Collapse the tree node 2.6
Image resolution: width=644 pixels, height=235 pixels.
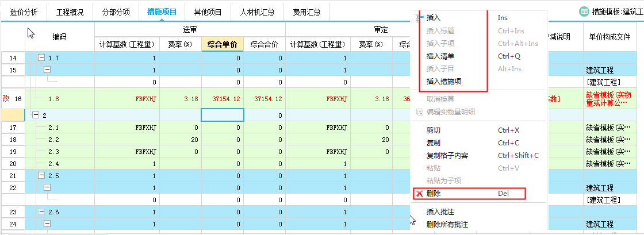tap(41, 212)
